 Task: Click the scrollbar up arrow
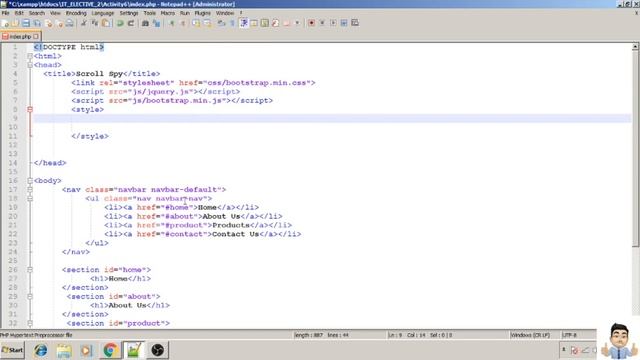[636, 47]
